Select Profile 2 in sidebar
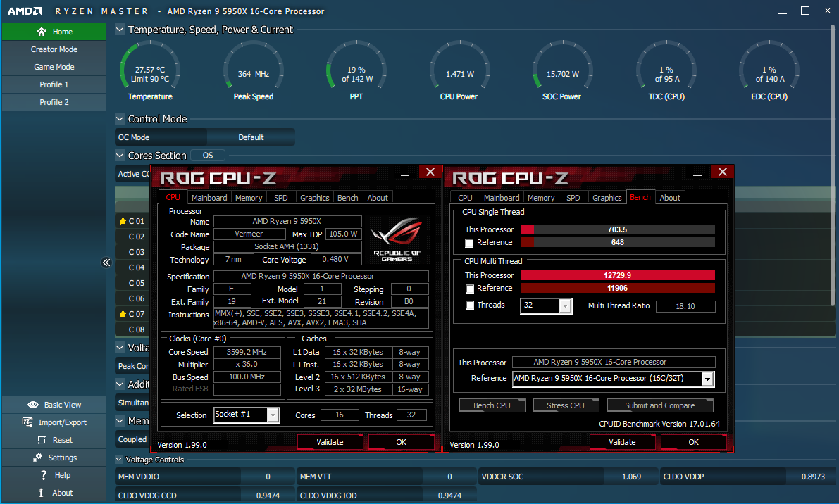The height and width of the screenshot is (504, 839). point(54,102)
